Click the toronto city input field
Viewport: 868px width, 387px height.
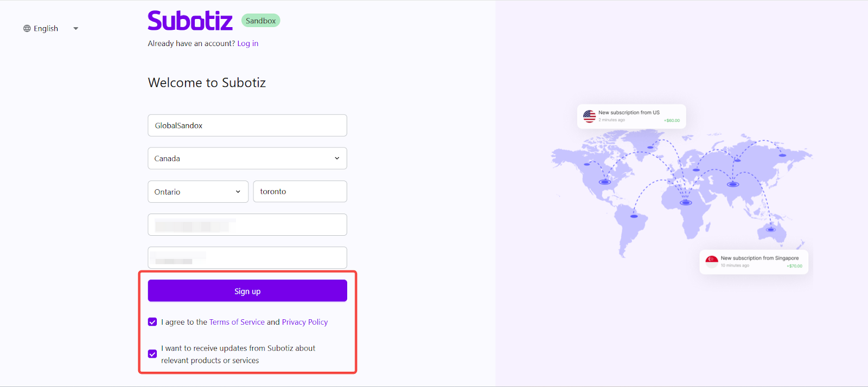click(300, 192)
